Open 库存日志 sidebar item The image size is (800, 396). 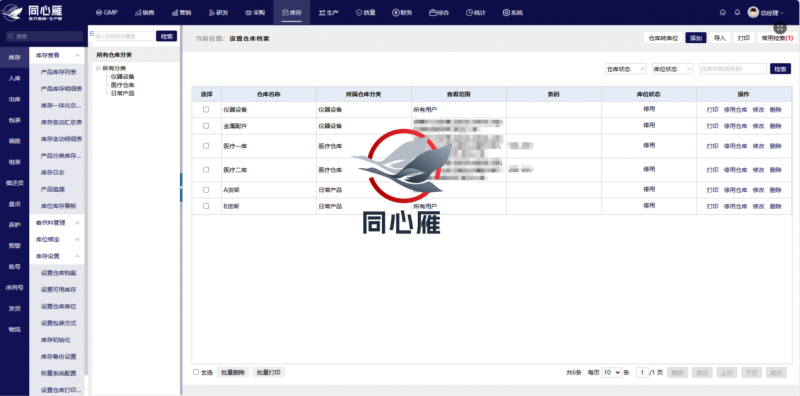(x=53, y=172)
